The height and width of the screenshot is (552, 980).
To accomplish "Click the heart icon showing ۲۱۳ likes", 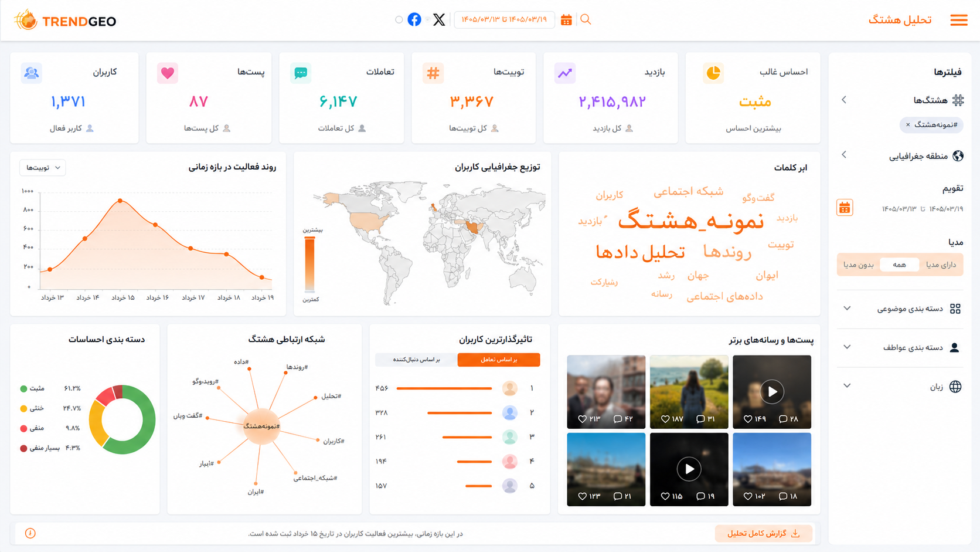I will tap(582, 419).
